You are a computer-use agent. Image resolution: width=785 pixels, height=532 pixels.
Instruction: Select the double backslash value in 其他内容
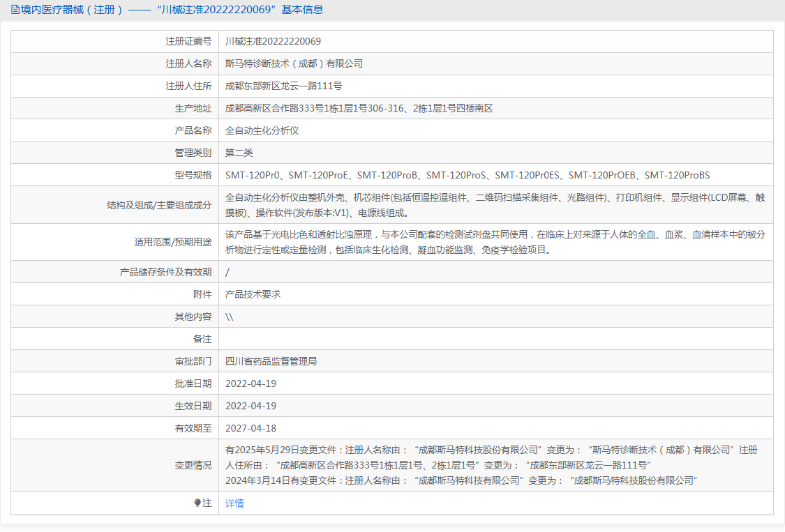click(230, 317)
